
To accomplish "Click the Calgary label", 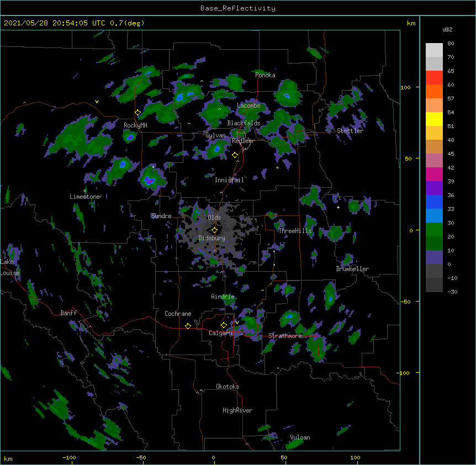I will click(x=220, y=333).
